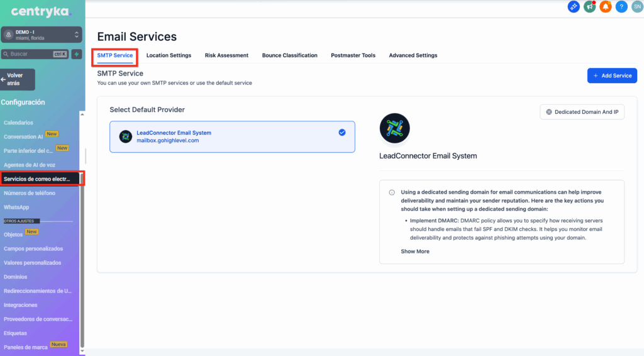Click the sidebar vertical scrollbar

[x=81, y=252]
